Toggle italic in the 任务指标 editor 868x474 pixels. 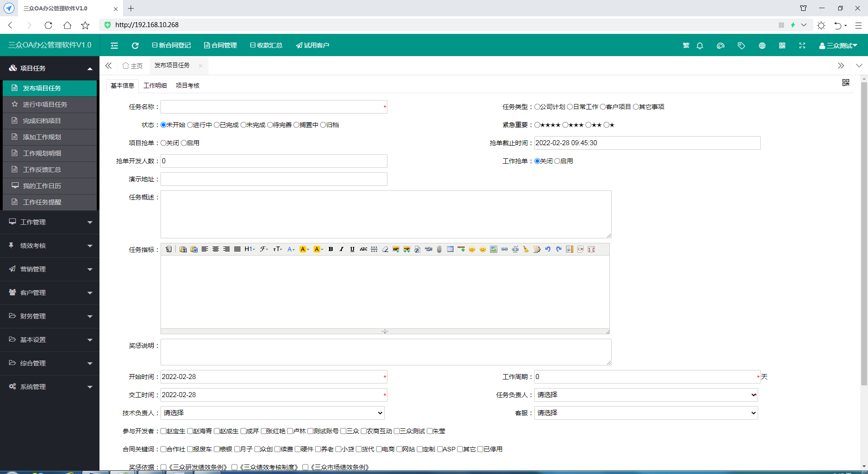click(342, 249)
